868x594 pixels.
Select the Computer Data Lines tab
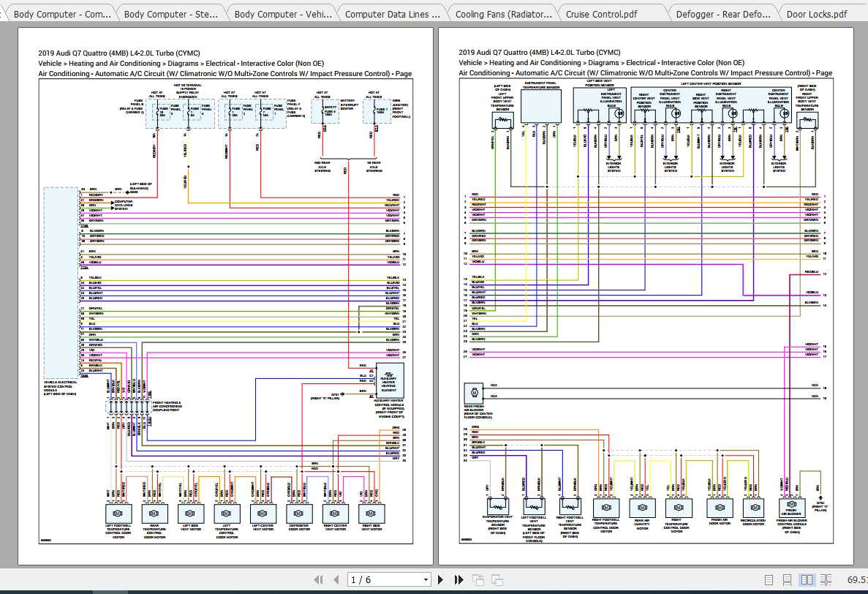(393, 14)
